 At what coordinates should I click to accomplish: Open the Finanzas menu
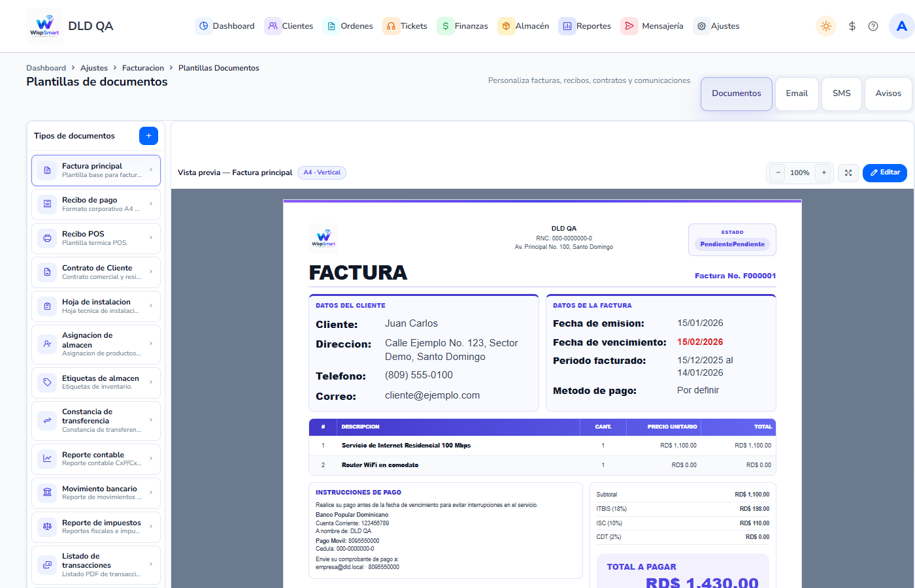point(463,26)
